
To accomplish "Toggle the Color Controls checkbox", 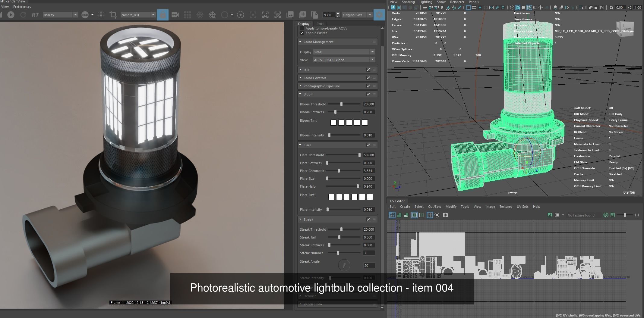I will point(368,78).
